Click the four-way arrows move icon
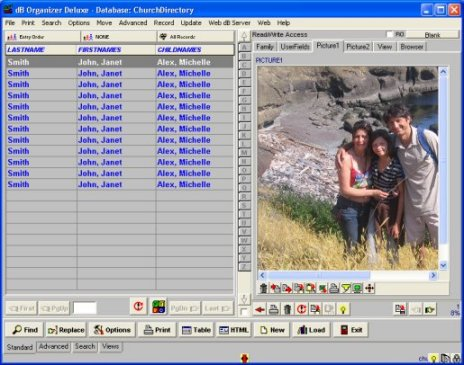The image size is (464, 365). (369, 288)
